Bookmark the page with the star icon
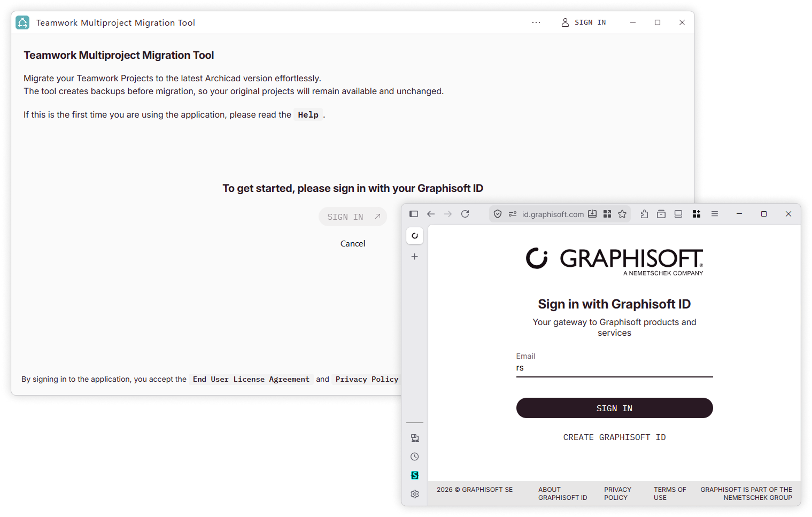This screenshot has height=517, width=812. pyautogui.click(x=622, y=214)
